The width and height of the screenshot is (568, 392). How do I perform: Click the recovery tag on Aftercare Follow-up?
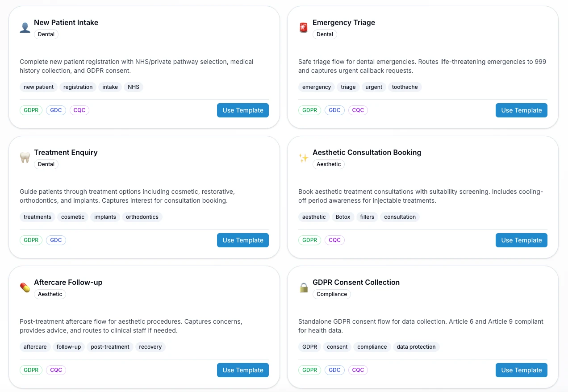click(150, 347)
